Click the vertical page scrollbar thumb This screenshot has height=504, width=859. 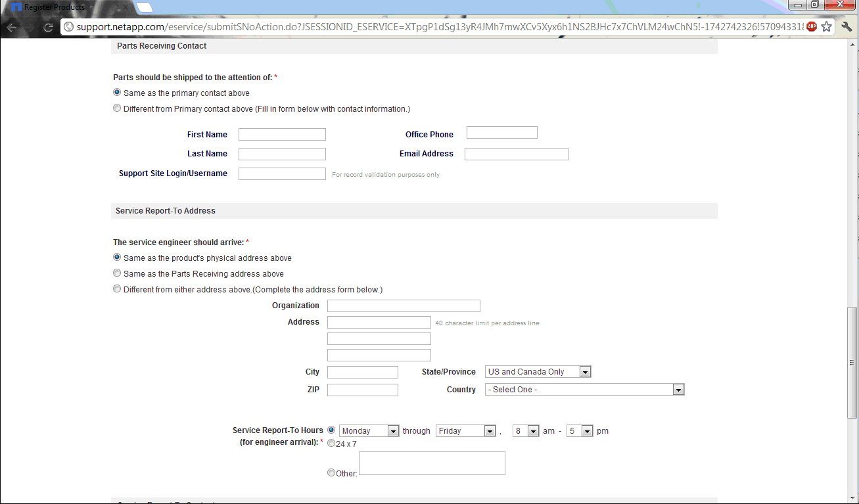coord(852,363)
